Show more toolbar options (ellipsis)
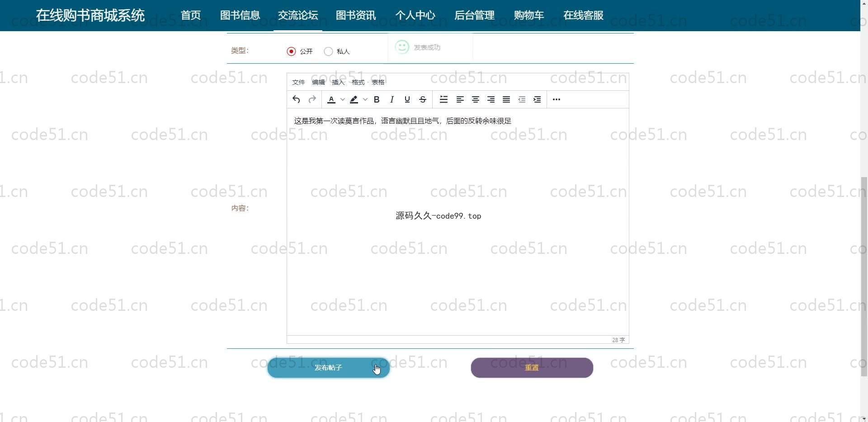The width and height of the screenshot is (868, 422). (557, 99)
